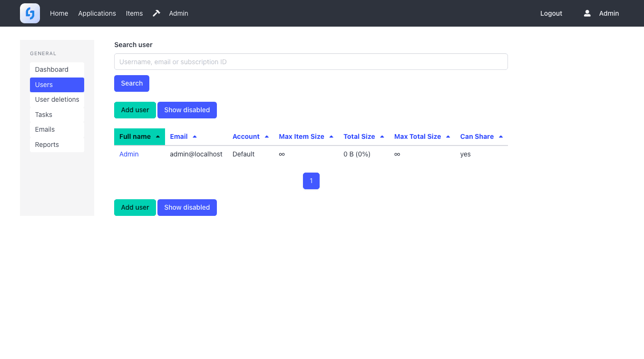The image size is (644, 359).
Task: Click the upper Show disabled button
Action: pos(187,110)
